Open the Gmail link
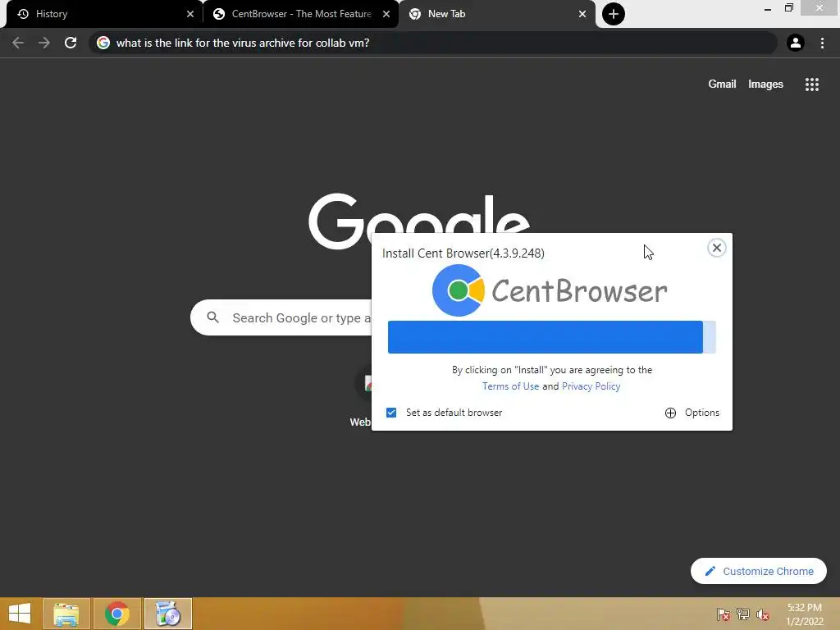This screenshot has height=630, width=840. coord(722,84)
